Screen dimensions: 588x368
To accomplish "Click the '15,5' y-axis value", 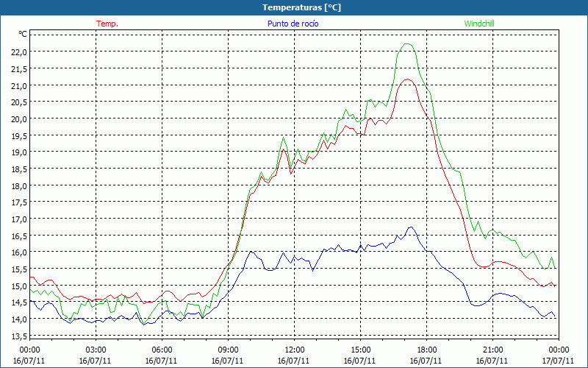I will [x=20, y=269].
